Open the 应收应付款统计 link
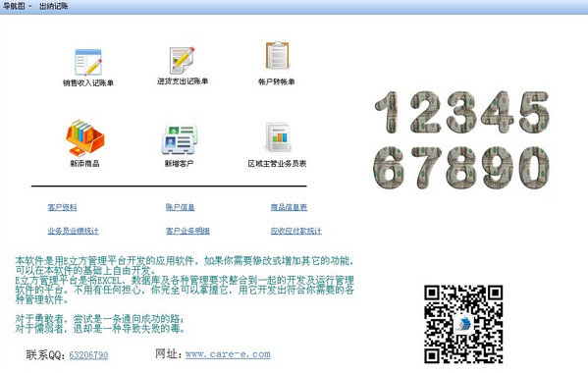This screenshot has height=373, width=588. [295, 231]
